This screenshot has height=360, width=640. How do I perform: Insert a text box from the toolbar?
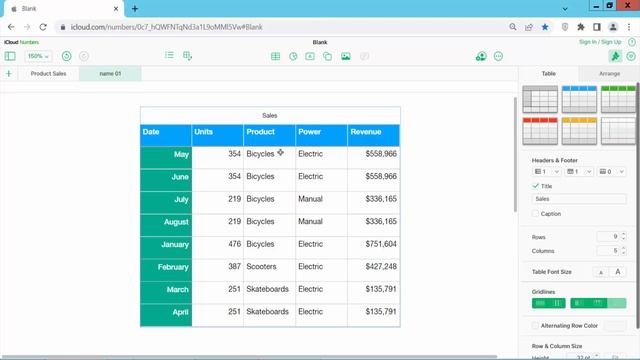pyautogui.click(x=310, y=56)
